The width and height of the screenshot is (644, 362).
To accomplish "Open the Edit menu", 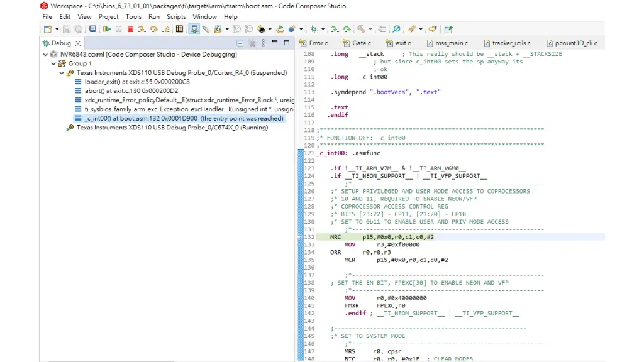I will point(65,17).
